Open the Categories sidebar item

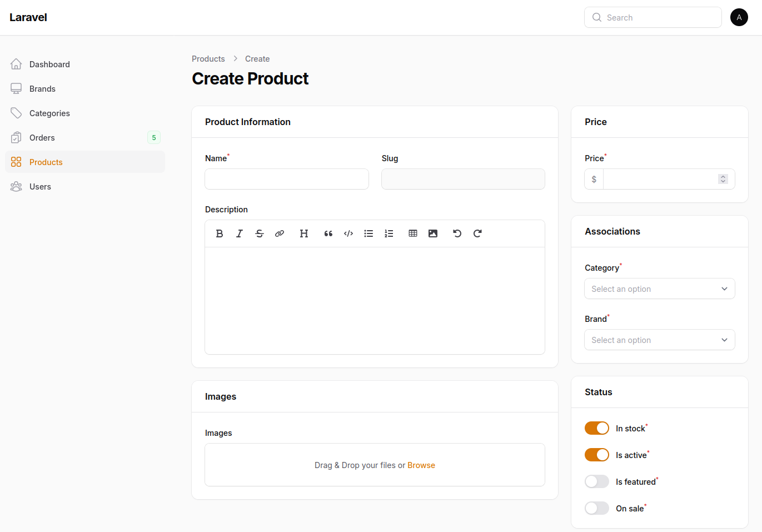point(49,113)
